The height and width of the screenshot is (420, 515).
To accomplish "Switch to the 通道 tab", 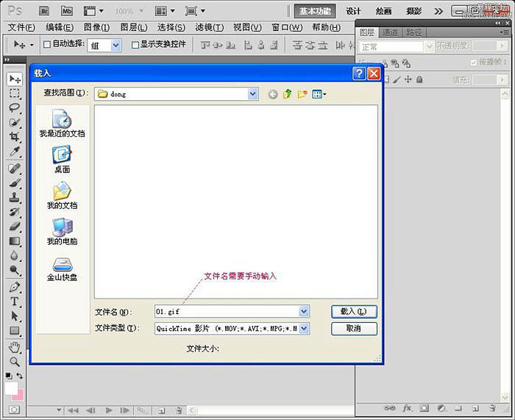I will [390, 32].
